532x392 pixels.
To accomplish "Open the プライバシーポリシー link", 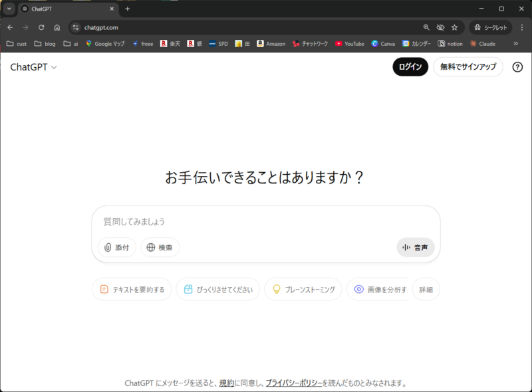I will 294,383.
